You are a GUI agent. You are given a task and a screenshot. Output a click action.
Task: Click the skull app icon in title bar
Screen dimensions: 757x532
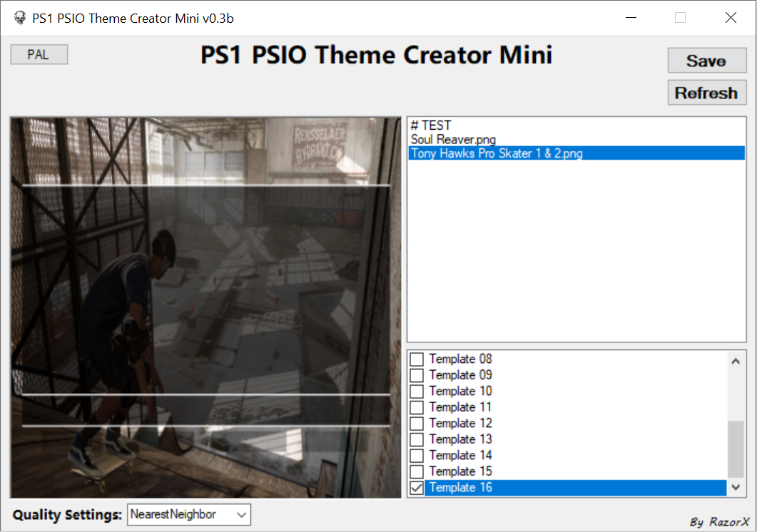coord(20,18)
